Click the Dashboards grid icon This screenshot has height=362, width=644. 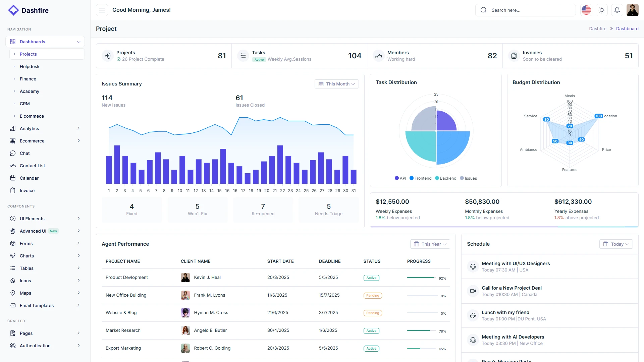(x=13, y=42)
